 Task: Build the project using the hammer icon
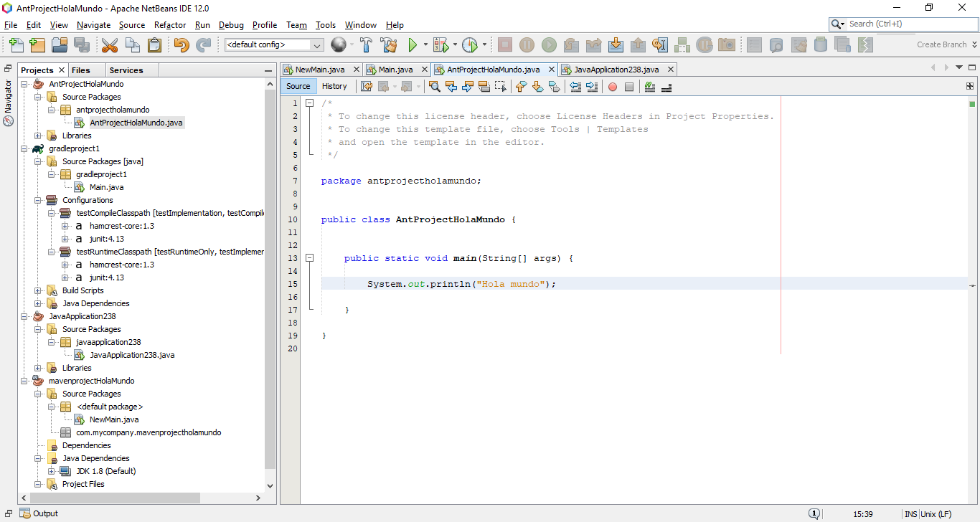366,44
